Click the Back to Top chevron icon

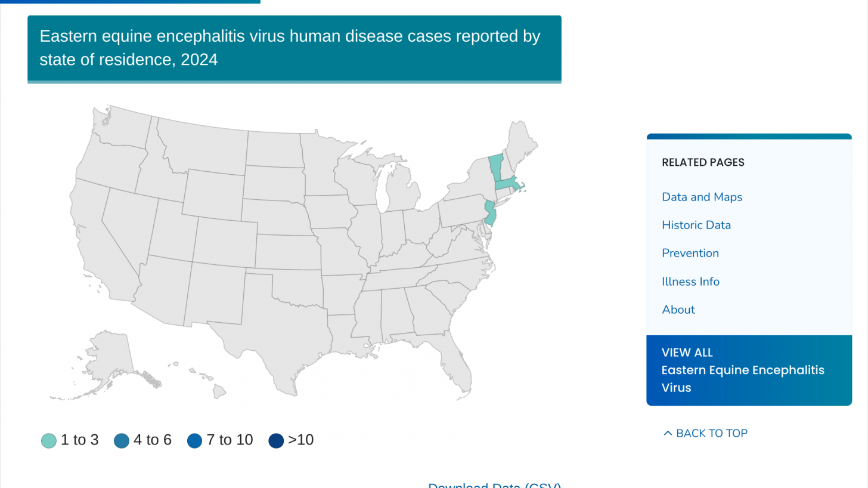[668, 433]
